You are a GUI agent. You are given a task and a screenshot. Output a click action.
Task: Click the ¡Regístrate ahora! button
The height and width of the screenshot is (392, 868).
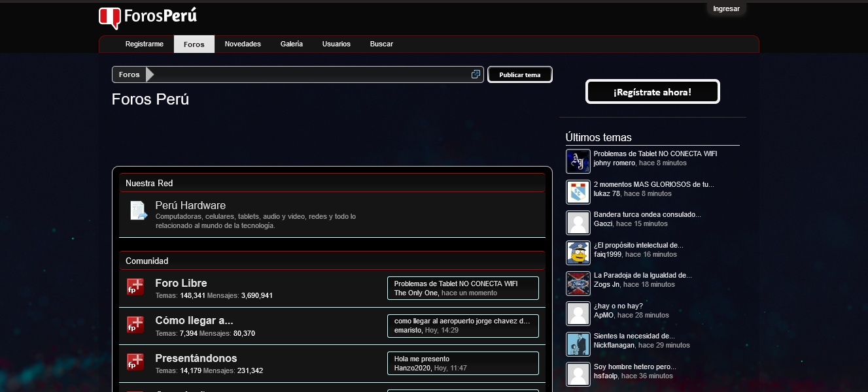click(652, 92)
